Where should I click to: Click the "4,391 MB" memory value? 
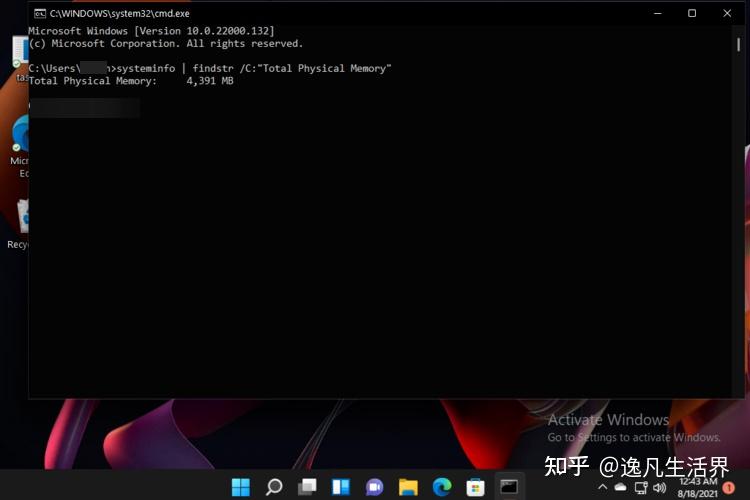pos(210,81)
